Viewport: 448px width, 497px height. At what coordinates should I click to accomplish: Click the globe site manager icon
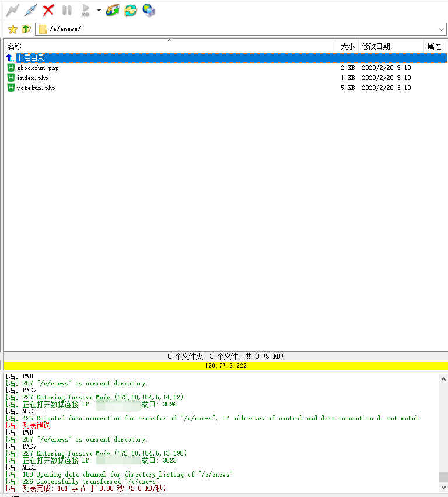click(149, 10)
